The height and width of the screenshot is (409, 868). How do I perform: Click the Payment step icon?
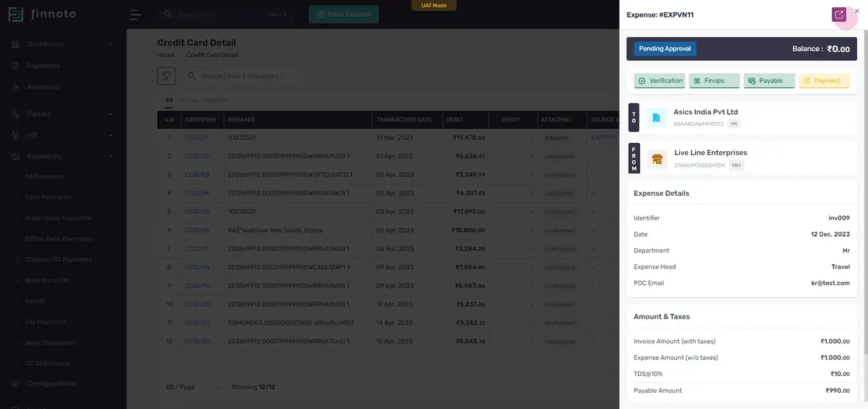(807, 81)
